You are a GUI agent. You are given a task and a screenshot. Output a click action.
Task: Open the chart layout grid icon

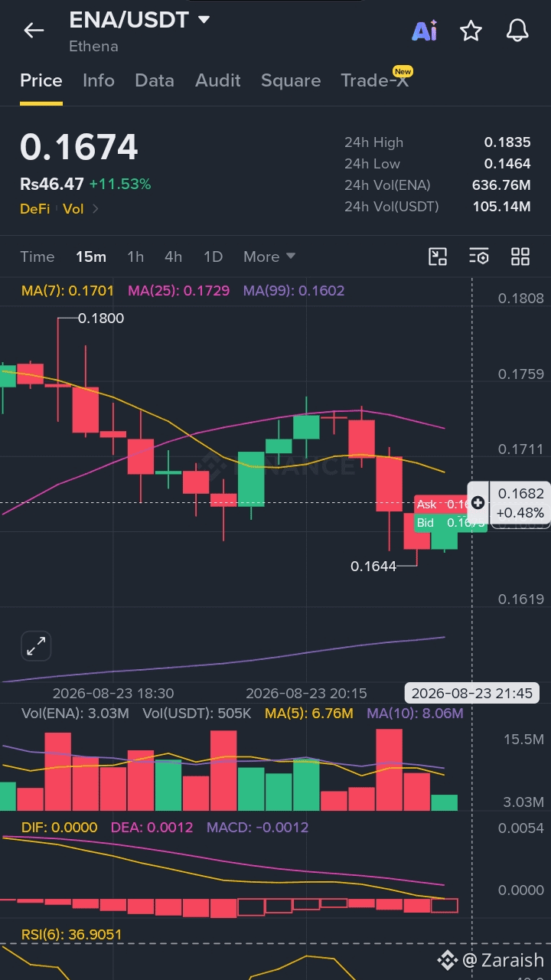coord(520,256)
